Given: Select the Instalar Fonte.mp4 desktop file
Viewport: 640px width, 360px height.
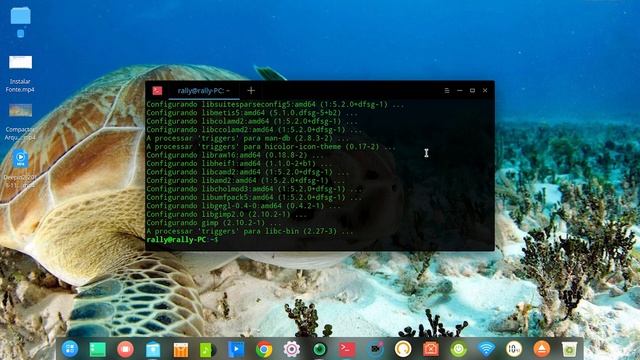Looking at the screenshot, I should (x=20, y=74).
